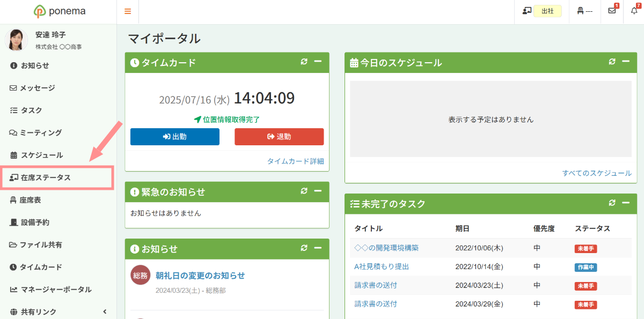Open 座席表 in the sidebar
The image size is (644, 319).
pyautogui.click(x=58, y=200)
